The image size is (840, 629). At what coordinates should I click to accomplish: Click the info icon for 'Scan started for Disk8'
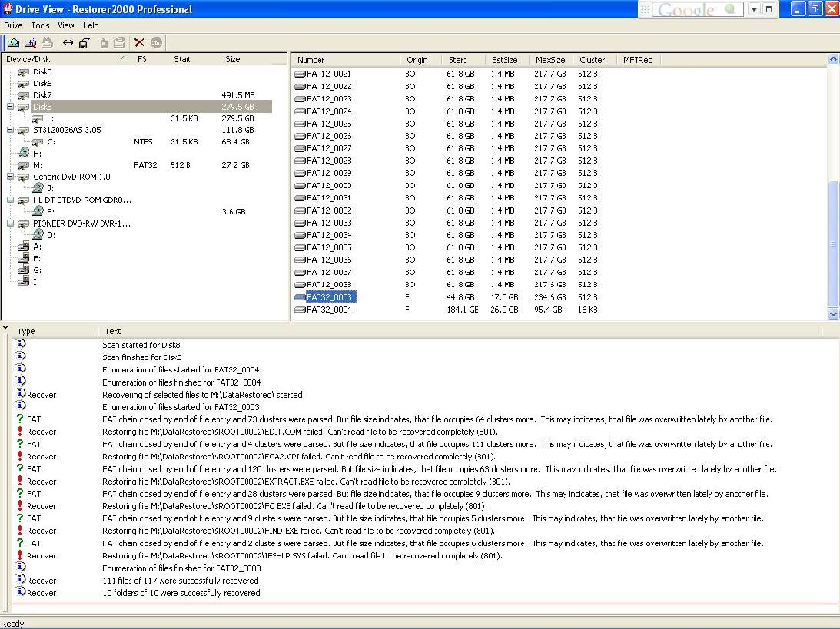tap(20, 344)
